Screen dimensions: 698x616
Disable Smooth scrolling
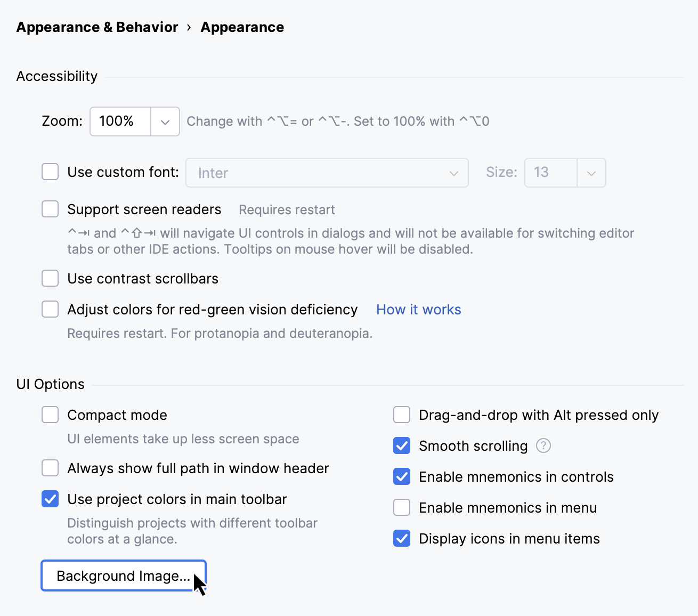pyautogui.click(x=402, y=445)
